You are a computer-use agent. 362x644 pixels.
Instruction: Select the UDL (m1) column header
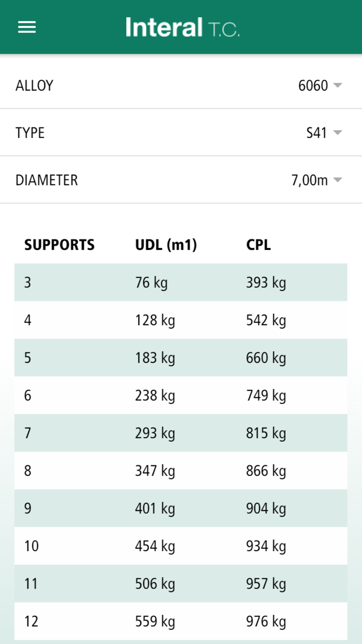click(x=166, y=245)
